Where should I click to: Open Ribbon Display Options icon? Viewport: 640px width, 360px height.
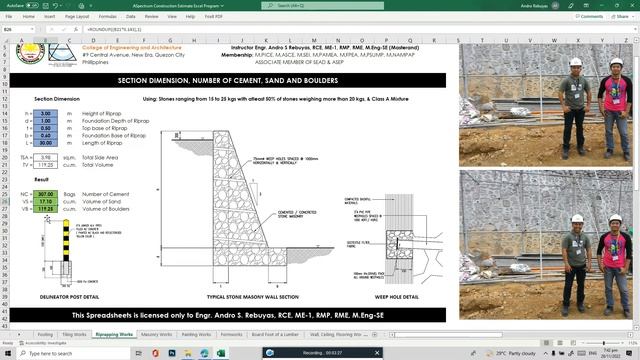[586, 6]
